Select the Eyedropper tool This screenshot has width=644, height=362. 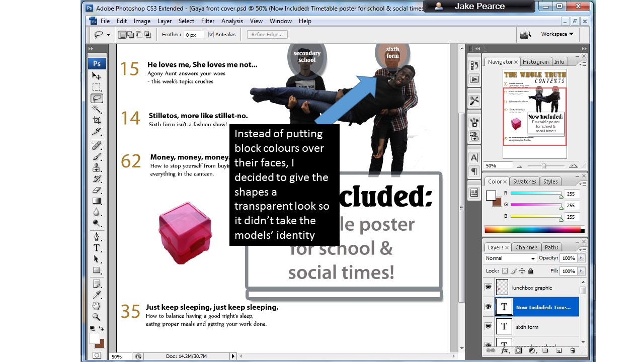[97, 295]
